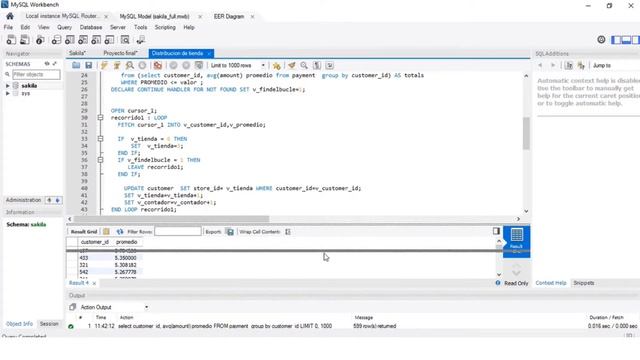This screenshot has width=640, height=360.
Task: Open the Server menu
Action: click(118, 27)
